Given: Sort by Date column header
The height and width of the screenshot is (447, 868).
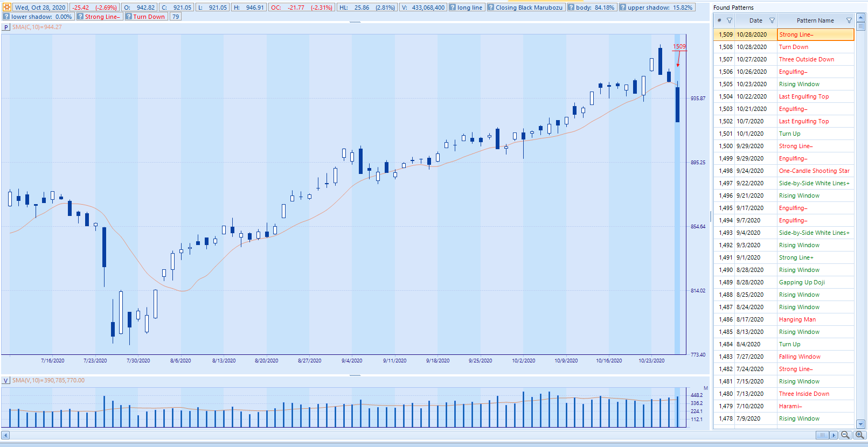Looking at the screenshot, I should click(755, 20).
